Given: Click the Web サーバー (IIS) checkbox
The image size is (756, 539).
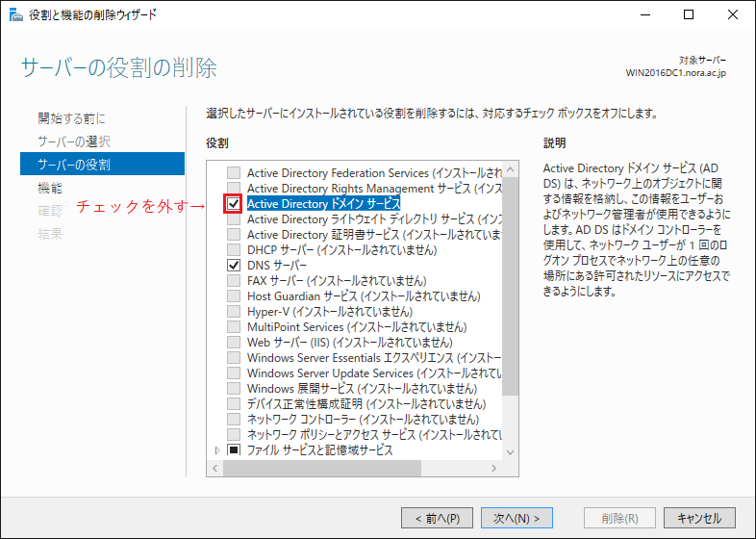Looking at the screenshot, I should 234,343.
